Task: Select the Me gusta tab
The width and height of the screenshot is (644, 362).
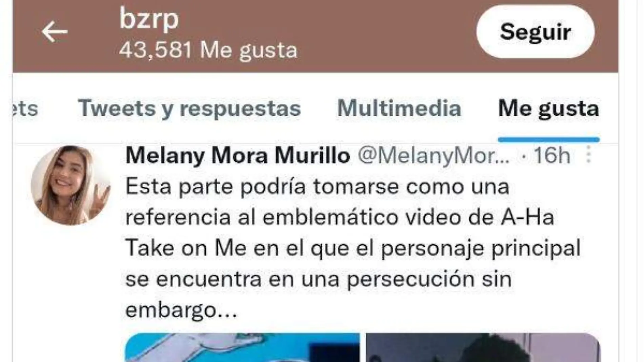Action: [549, 109]
